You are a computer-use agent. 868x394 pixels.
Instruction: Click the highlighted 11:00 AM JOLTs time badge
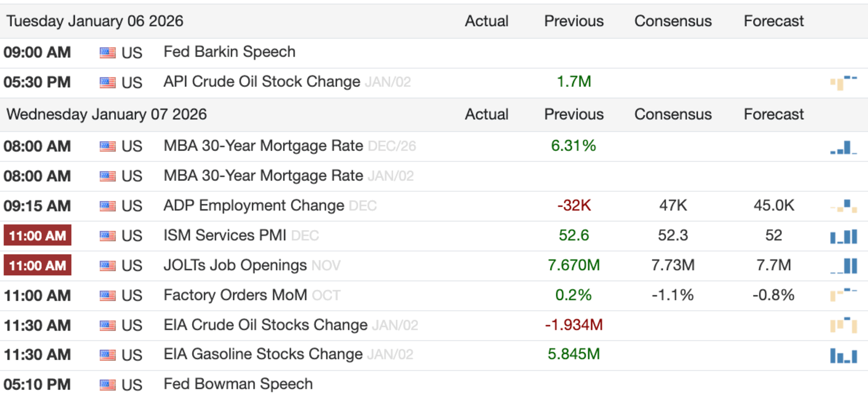[37, 266]
